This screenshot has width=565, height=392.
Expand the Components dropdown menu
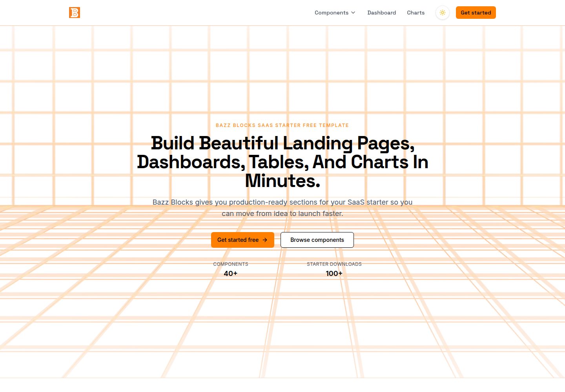(x=335, y=13)
